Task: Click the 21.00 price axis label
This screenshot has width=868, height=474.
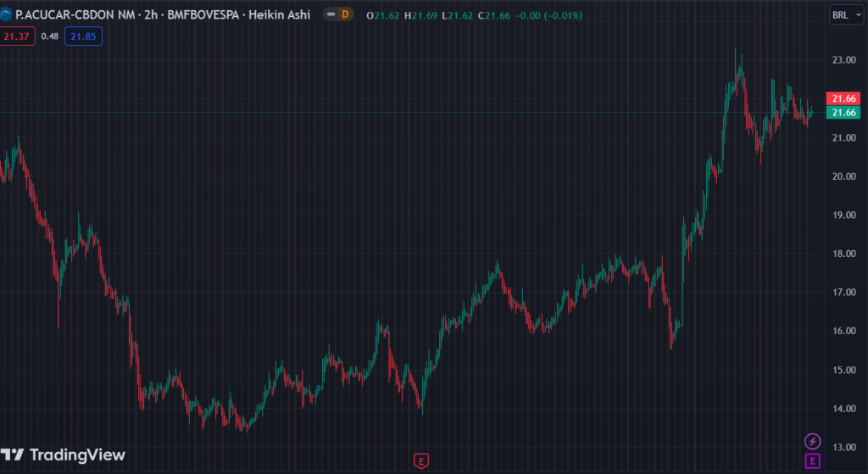Action: click(843, 137)
